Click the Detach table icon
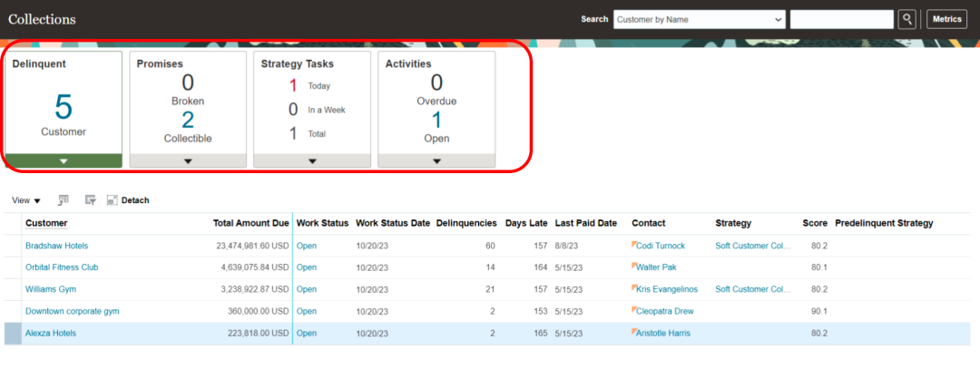 113,200
